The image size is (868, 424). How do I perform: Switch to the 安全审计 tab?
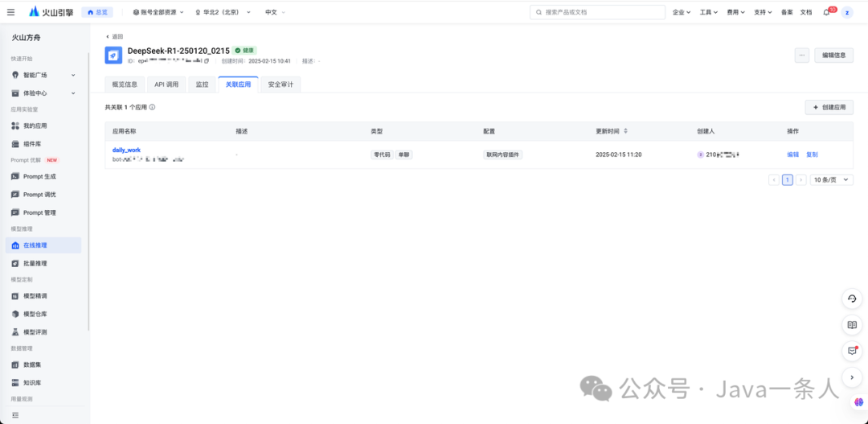point(280,84)
